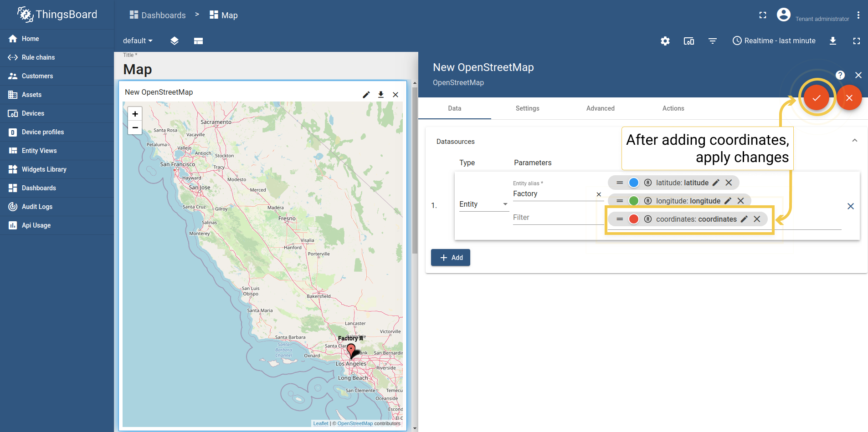Screen dimensions: 868x432
Task: Open the Home sidebar item
Action: pos(57,39)
